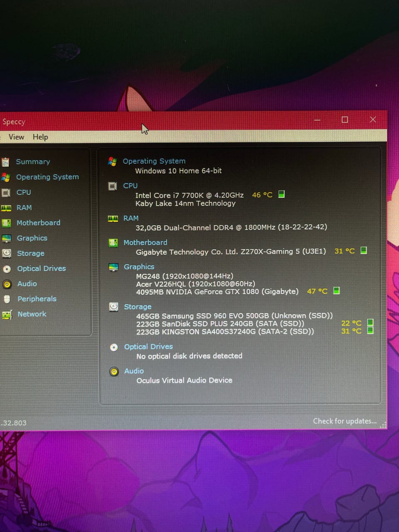This screenshot has width=399, height=532.
Task: Click the Windows 10 Home 64-bit text
Action: pos(178,171)
